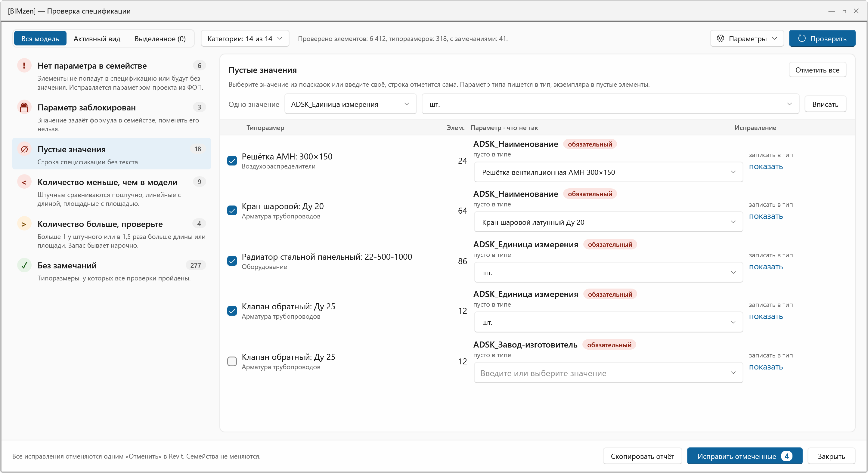Click показать link in ADSK_Завод-изготовитель row
The width and height of the screenshot is (868, 473).
766,366
